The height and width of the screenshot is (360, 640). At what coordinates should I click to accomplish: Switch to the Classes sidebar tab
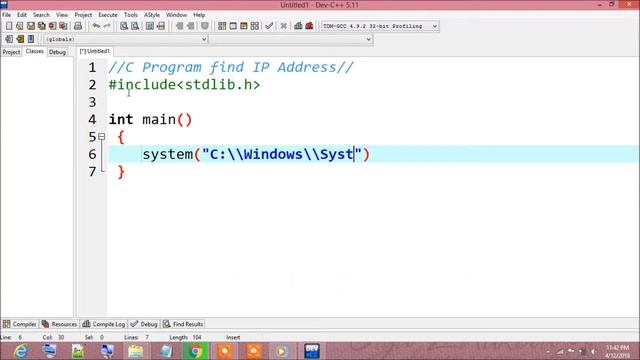(x=35, y=51)
